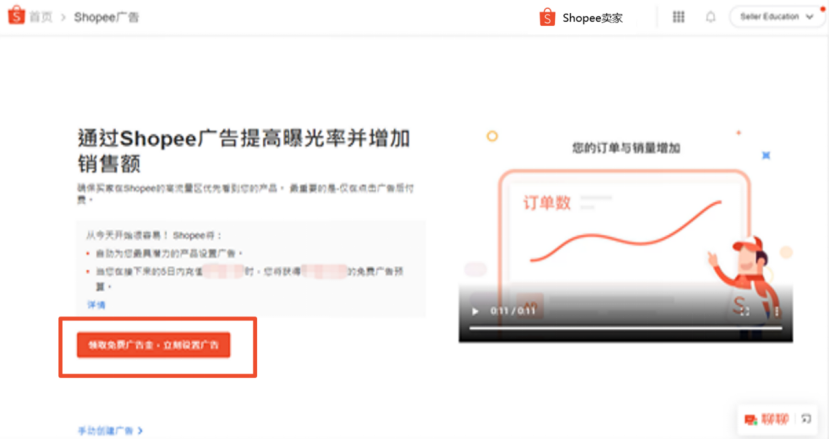The height and width of the screenshot is (440, 830).
Task: Click the video thumbnail with 订单数 chart
Action: [x=626, y=233]
